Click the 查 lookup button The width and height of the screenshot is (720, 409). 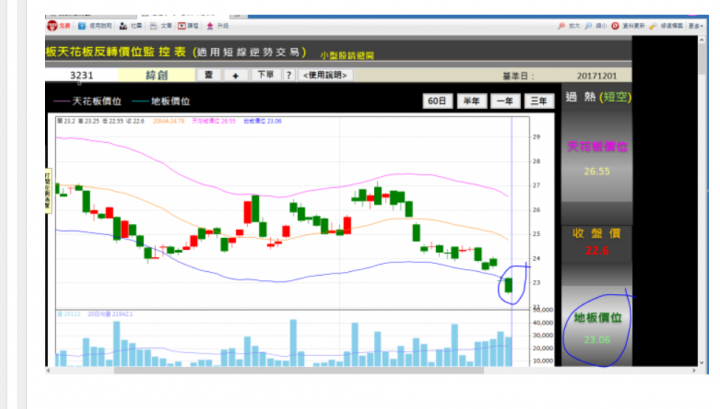coord(208,75)
